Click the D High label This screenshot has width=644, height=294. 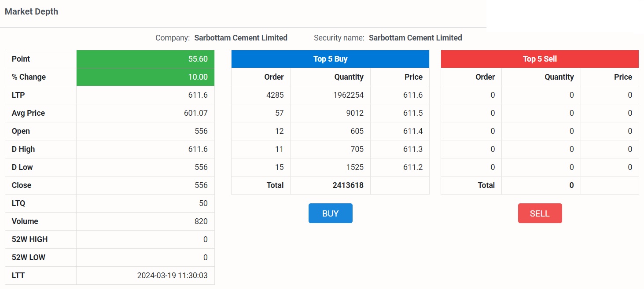coord(23,149)
